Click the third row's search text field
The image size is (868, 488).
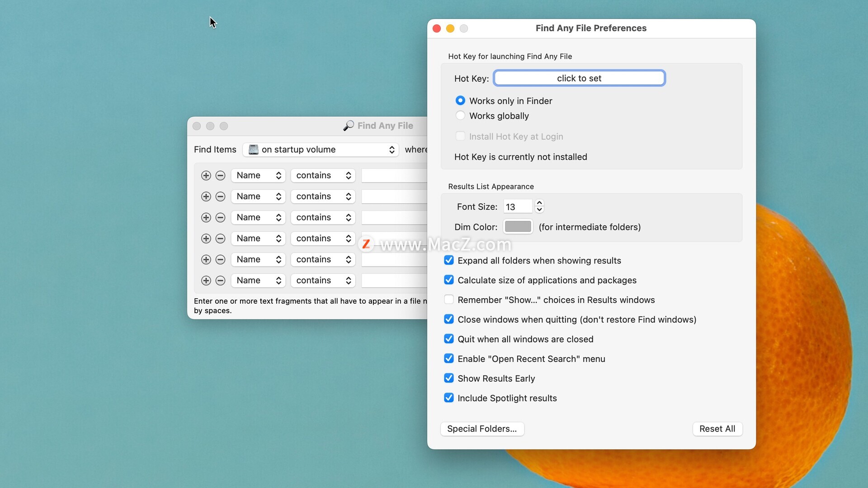point(394,217)
